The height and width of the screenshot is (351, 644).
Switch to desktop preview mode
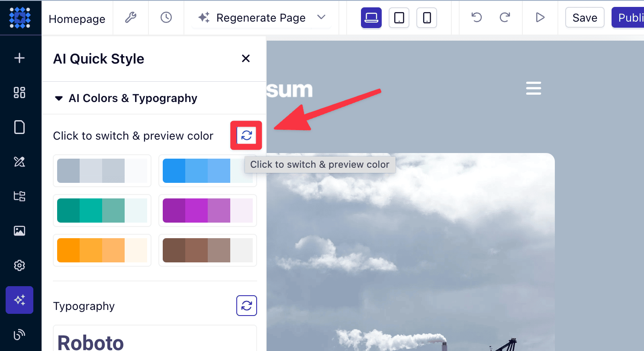click(x=371, y=18)
